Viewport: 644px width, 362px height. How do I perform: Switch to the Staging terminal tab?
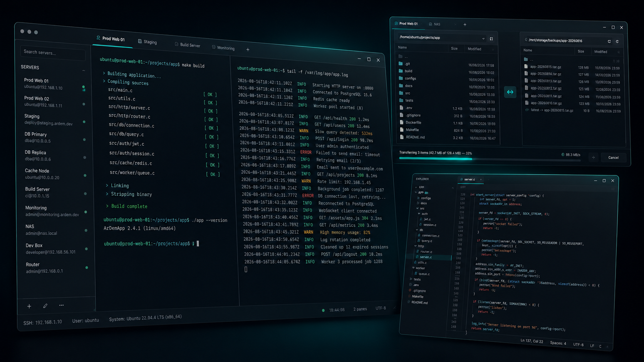(x=148, y=42)
